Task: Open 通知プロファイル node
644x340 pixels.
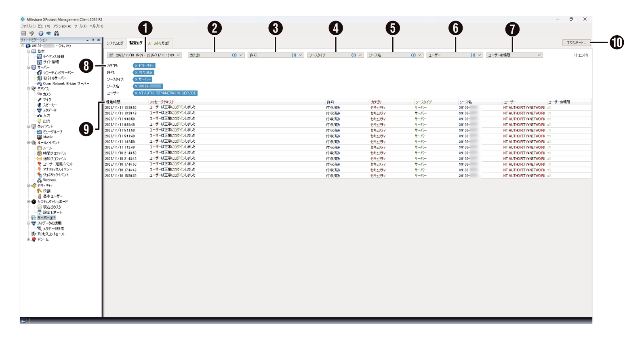Action: (x=55, y=158)
